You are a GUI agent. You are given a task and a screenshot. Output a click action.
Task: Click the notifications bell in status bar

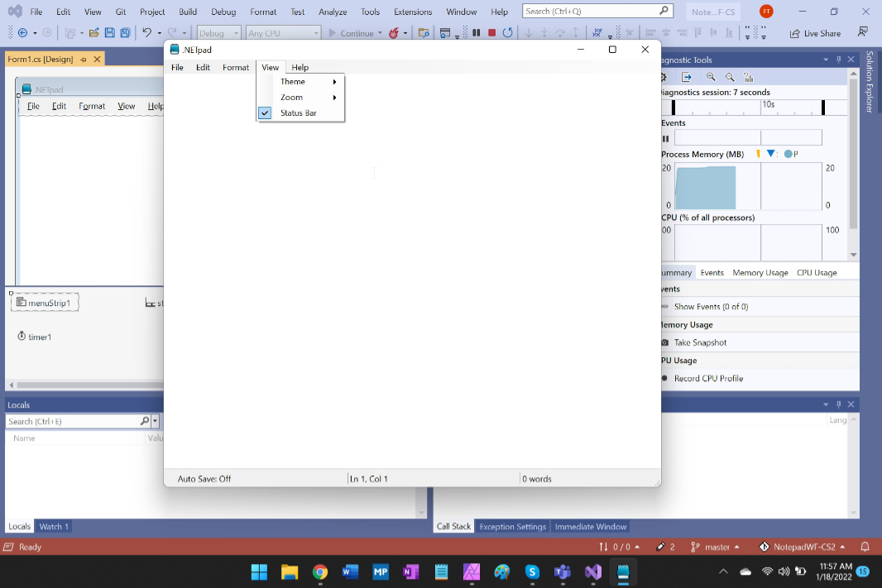pos(865,547)
